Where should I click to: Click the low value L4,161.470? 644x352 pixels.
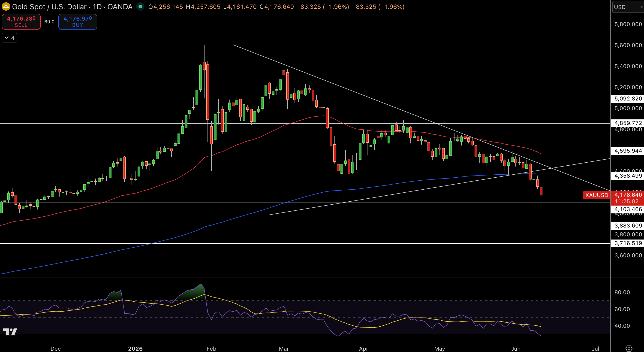(240, 7)
